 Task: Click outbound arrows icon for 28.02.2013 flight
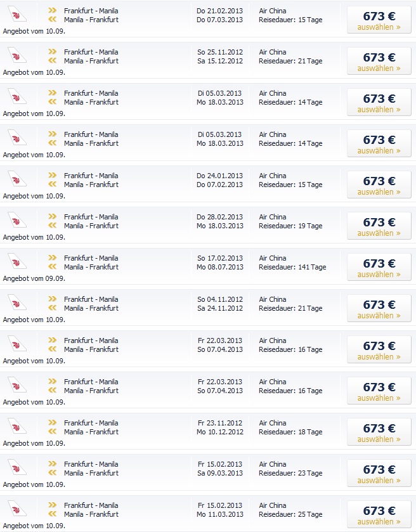pos(52,216)
